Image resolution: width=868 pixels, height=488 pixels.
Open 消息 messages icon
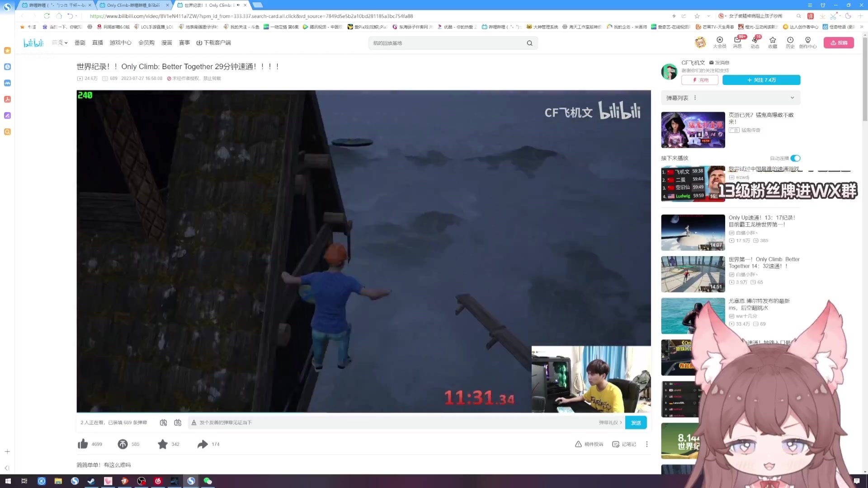(737, 42)
